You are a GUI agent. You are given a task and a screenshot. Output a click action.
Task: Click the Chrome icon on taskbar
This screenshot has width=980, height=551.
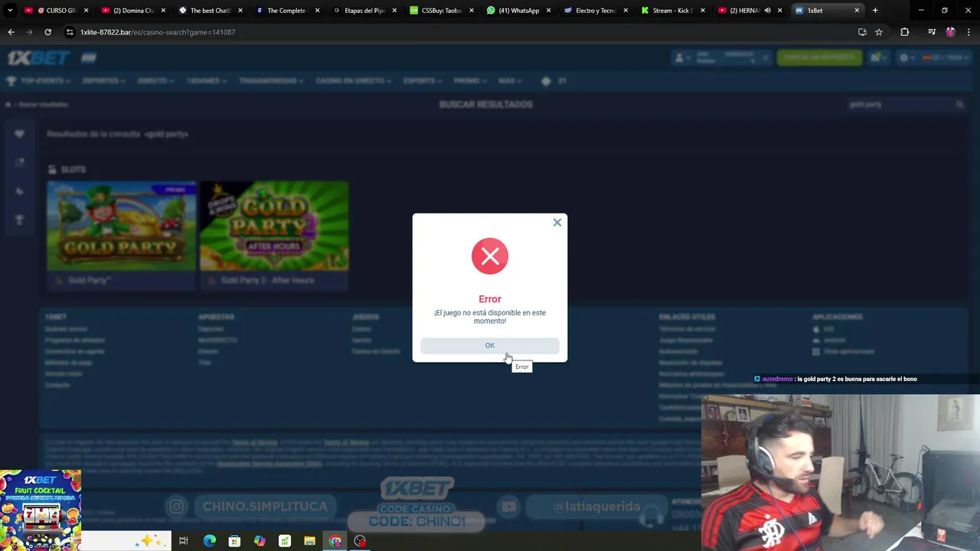coord(335,541)
